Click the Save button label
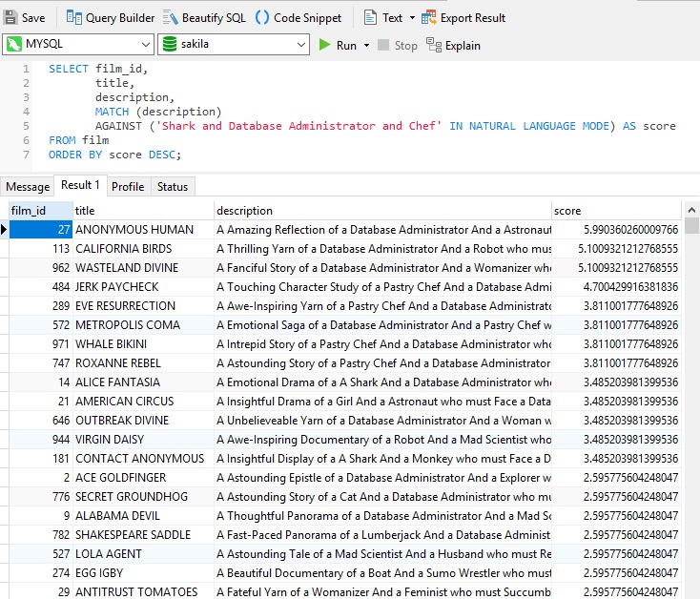This screenshot has height=599, width=700. click(33, 18)
